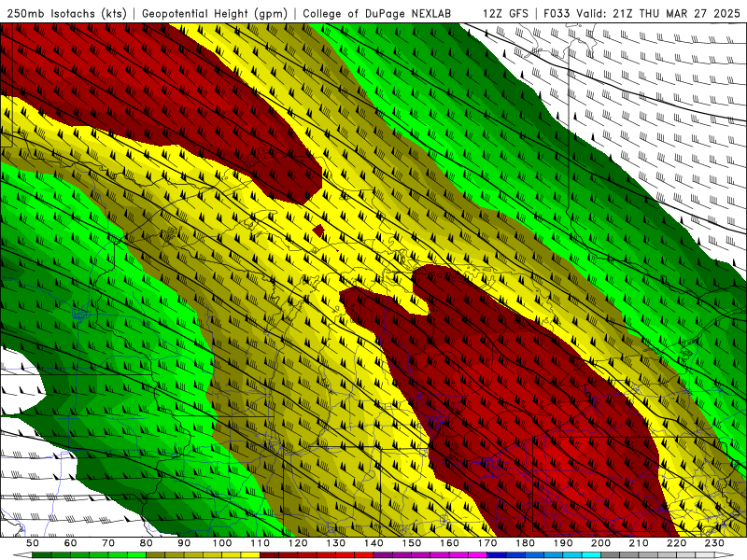Click the '90' label on the color scale
The width and height of the screenshot is (747, 560).
tap(184, 543)
